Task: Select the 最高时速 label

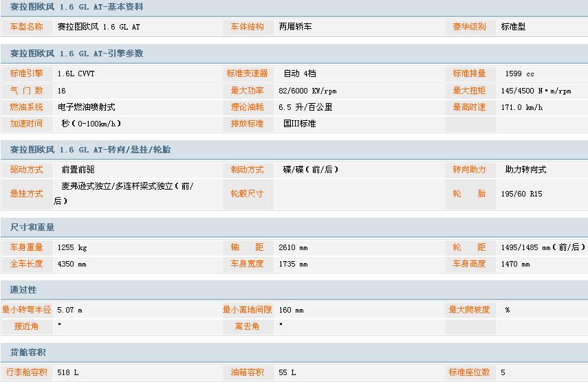Action: coord(469,107)
